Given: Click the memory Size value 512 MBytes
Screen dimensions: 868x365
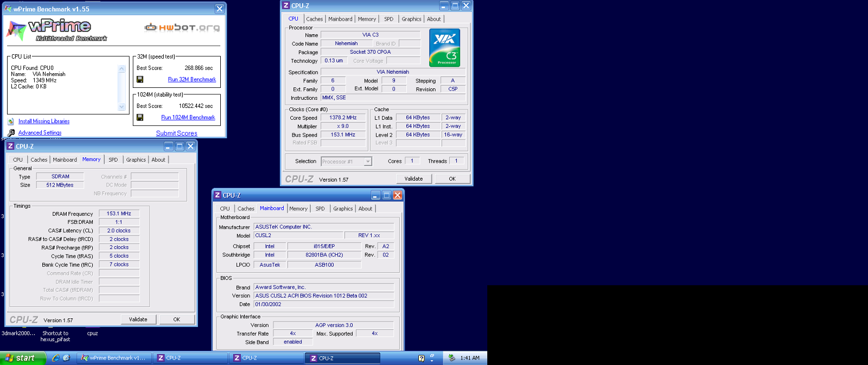Looking at the screenshot, I should pos(60,185).
